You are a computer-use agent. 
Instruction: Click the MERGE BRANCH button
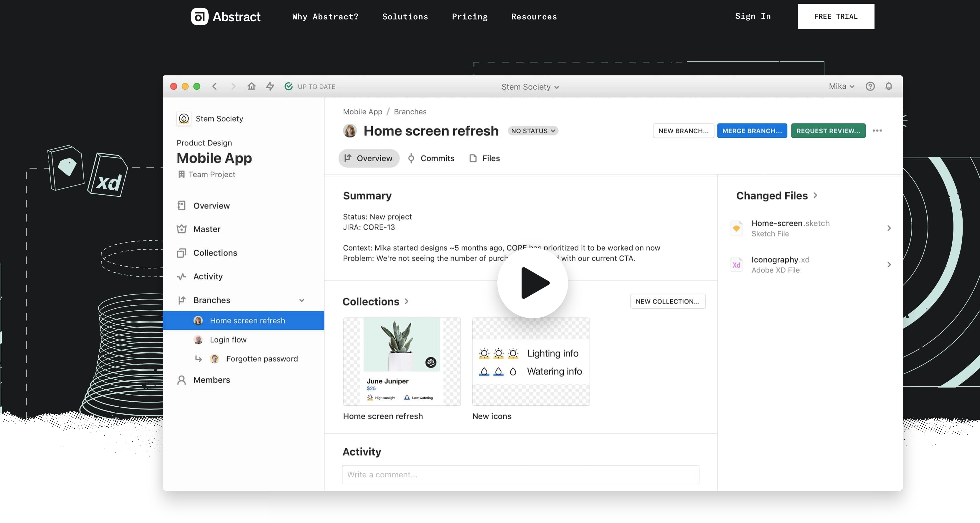click(752, 131)
